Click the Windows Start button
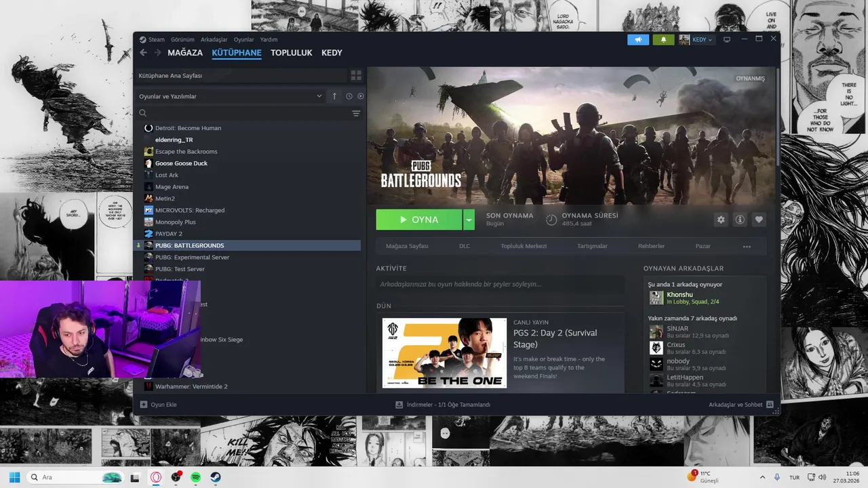Viewport: 868px width, 488px height. (x=14, y=477)
